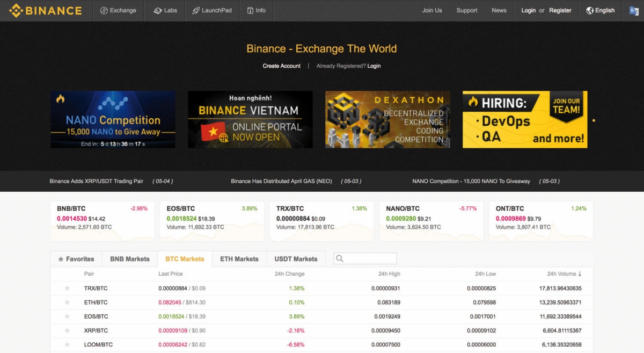Viewport: 644px width, 353px height.
Task: Sort by the Last Price column
Action: [171, 274]
